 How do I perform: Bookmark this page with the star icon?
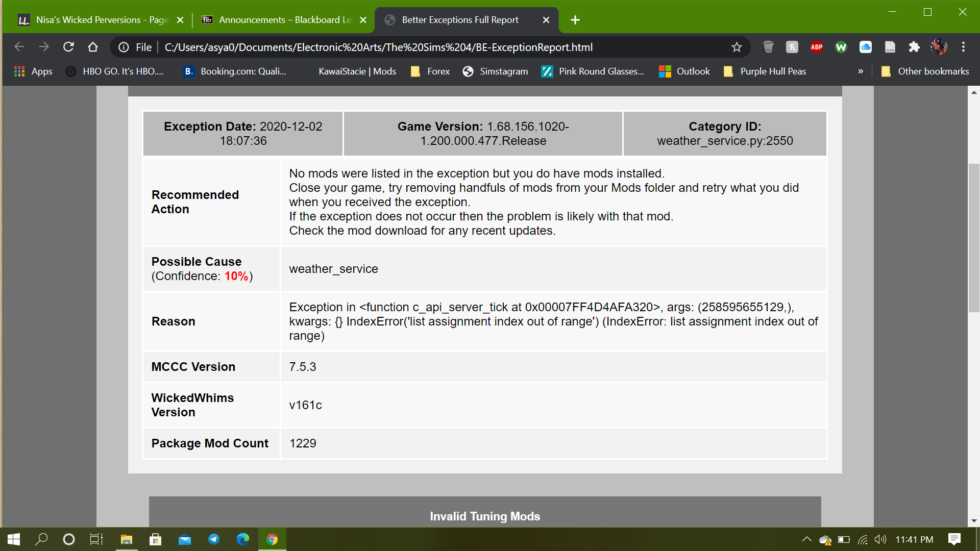[x=737, y=47]
